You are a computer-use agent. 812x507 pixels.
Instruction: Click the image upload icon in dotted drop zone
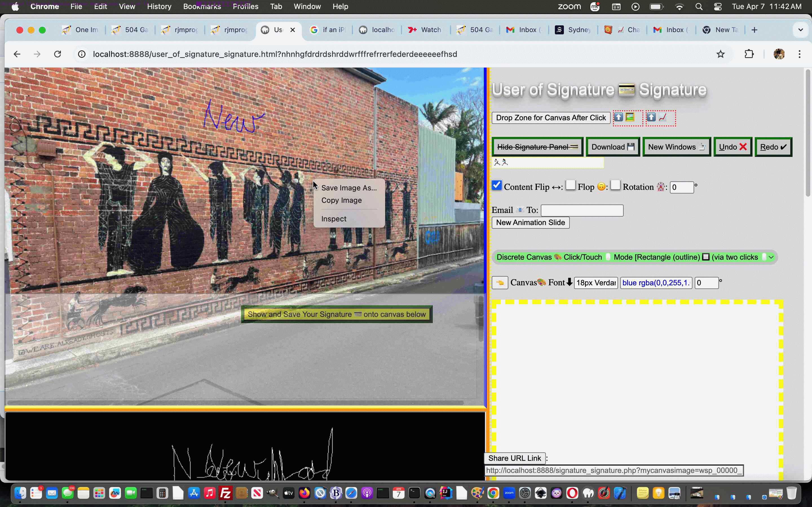[619, 117]
